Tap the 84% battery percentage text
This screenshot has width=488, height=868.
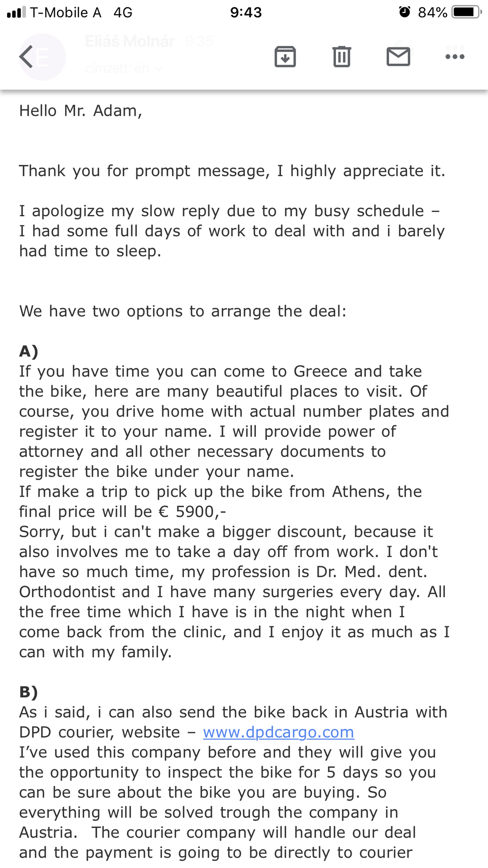[x=433, y=13]
